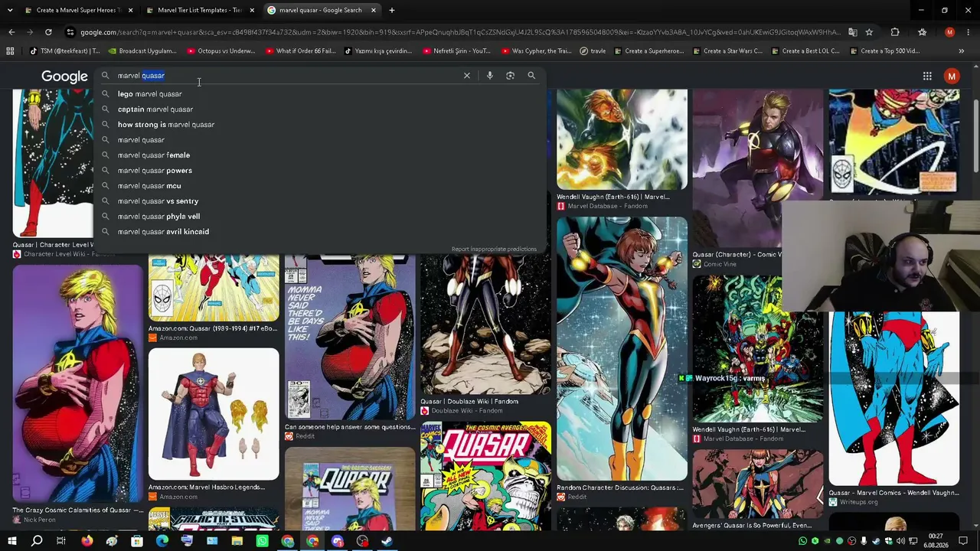This screenshot has width=980, height=551.
Task: Open 'The Crazy Cosmic Calamities of Quasar' link
Action: coord(77,510)
